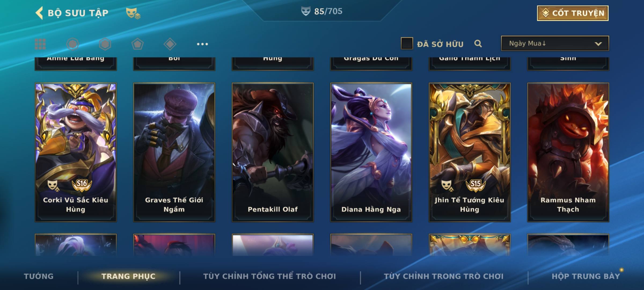Open the Tùy Chỉnh Trong Trò Chơi tab
Screen dimensions: 644x290
point(444,276)
